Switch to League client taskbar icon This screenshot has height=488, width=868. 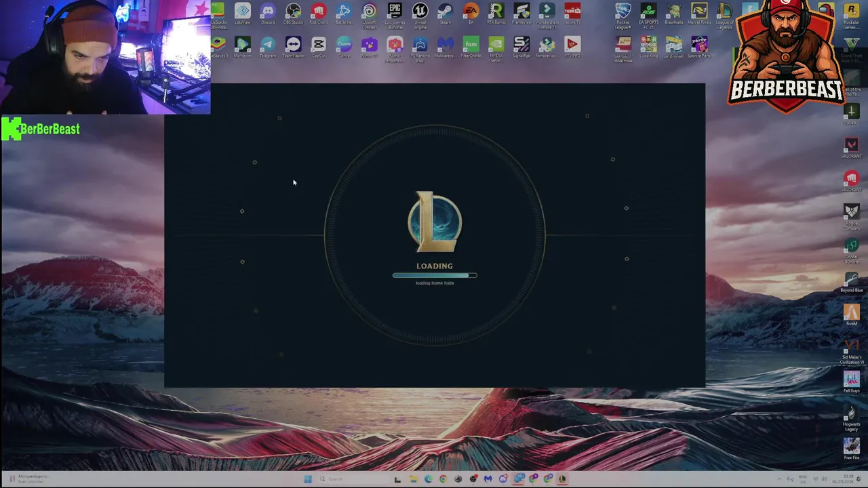click(x=562, y=479)
